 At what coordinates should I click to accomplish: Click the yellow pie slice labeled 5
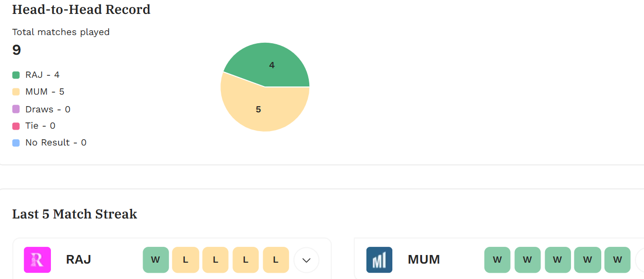258,109
